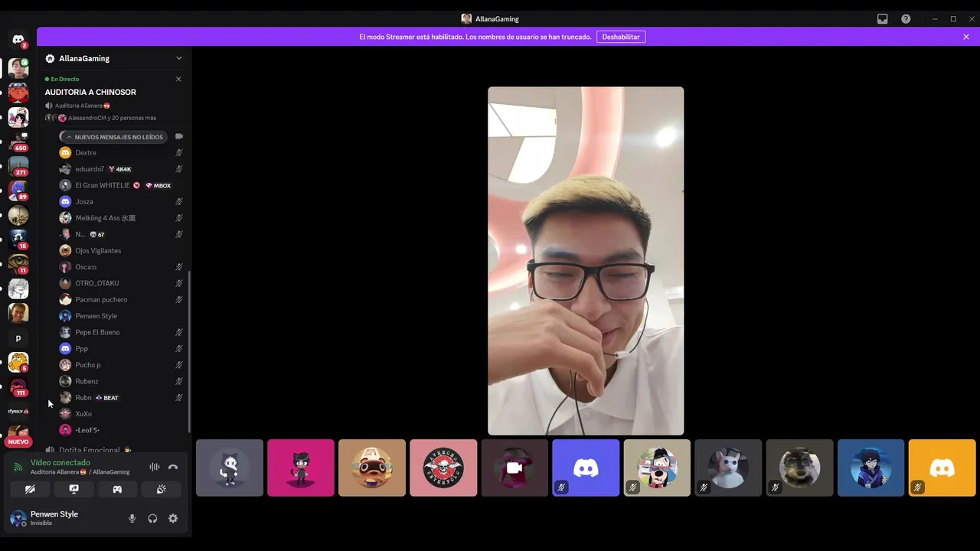Screen dimensions: 980x551
Task: Jump to NUEVO unread servers indicator
Action: pyautogui.click(x=18, y=442)
